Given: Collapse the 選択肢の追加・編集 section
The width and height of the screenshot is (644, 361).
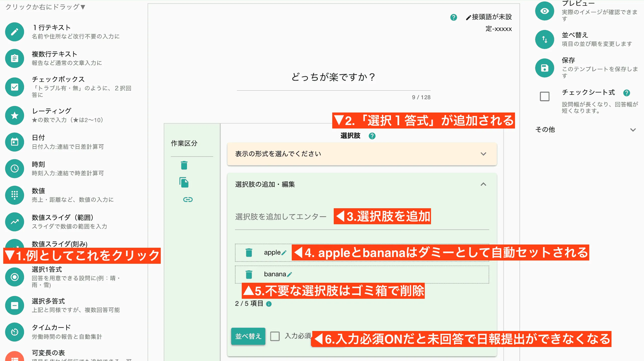Looking at the screenshot, I should click(483, 184).
